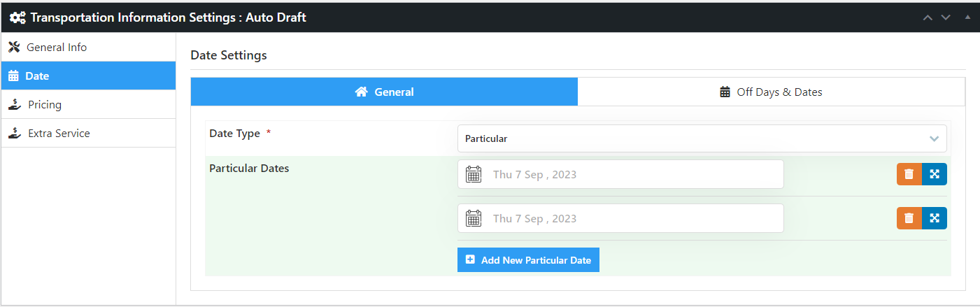Select the Date sidebar item
This screenshot has height=307, width=980.
coord(36,76)
